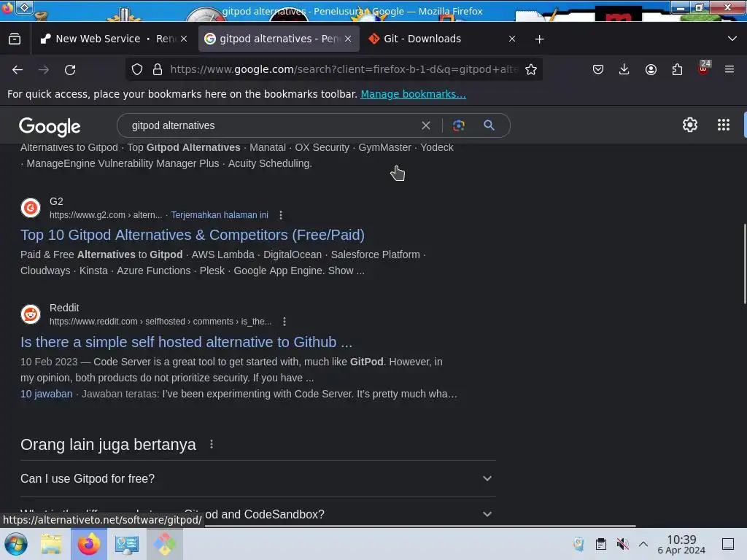The height and width of the screenshot is (560, 747).
Task: Focus the Google search input field
Action: pos(271,125)
